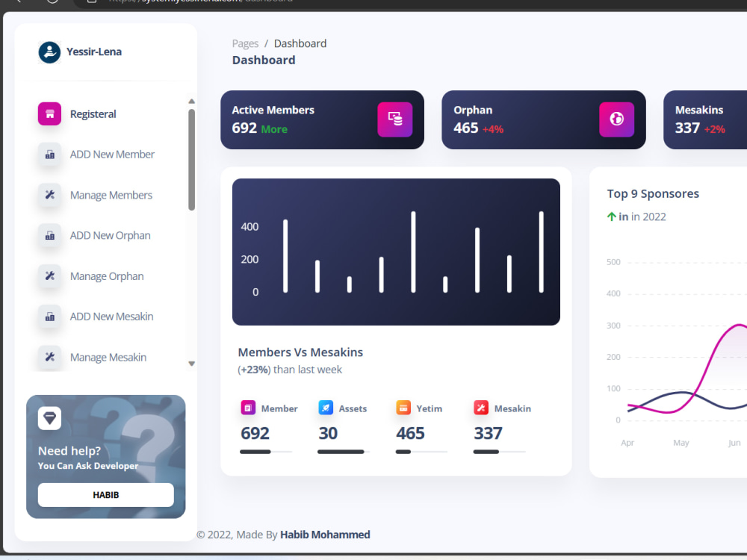
Task: Click the Assets progress bar
Action: point(344,452)
